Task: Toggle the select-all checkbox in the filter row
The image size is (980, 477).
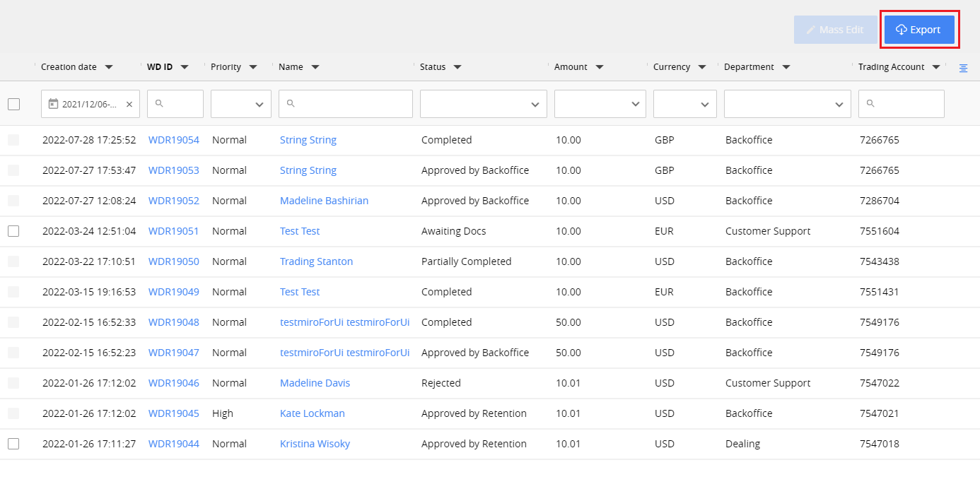Action: (x=13, y=103)
